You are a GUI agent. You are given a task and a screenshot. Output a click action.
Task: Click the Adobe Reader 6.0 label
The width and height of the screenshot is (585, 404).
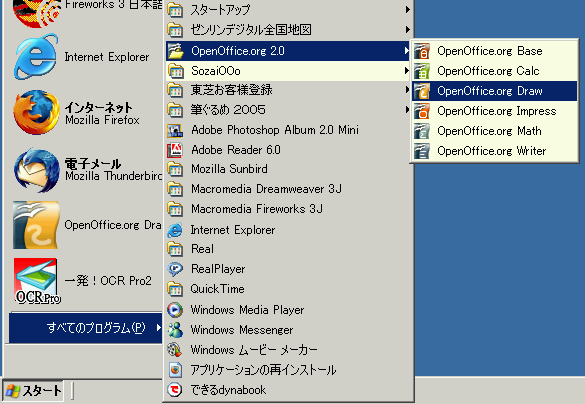tap(236, 150)
